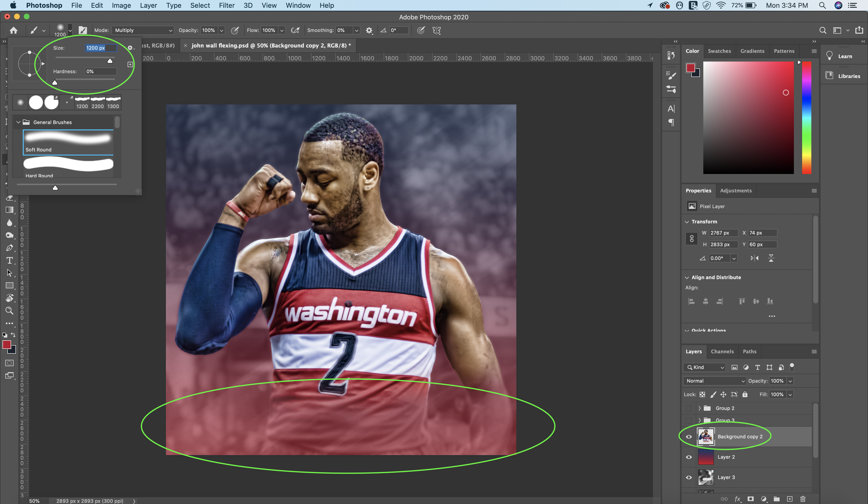Switch to the Channels tab
Viewport: 868px width, 504px height.
(x=722, y=352)
